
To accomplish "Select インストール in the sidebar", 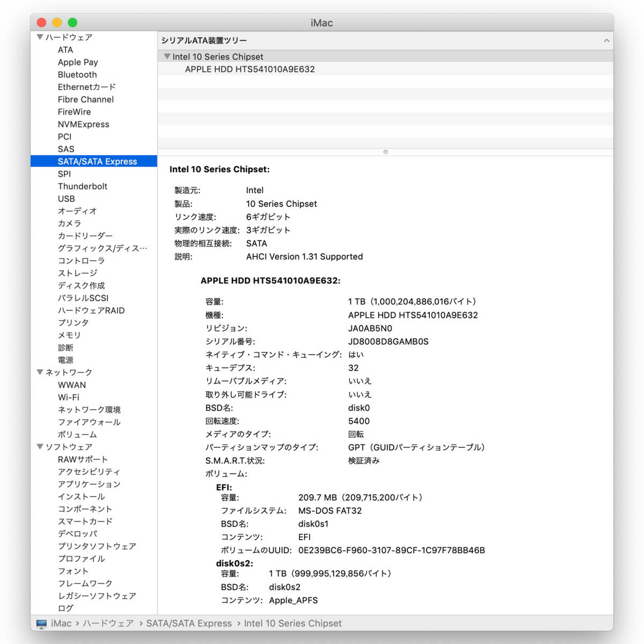I will point(82,496).
